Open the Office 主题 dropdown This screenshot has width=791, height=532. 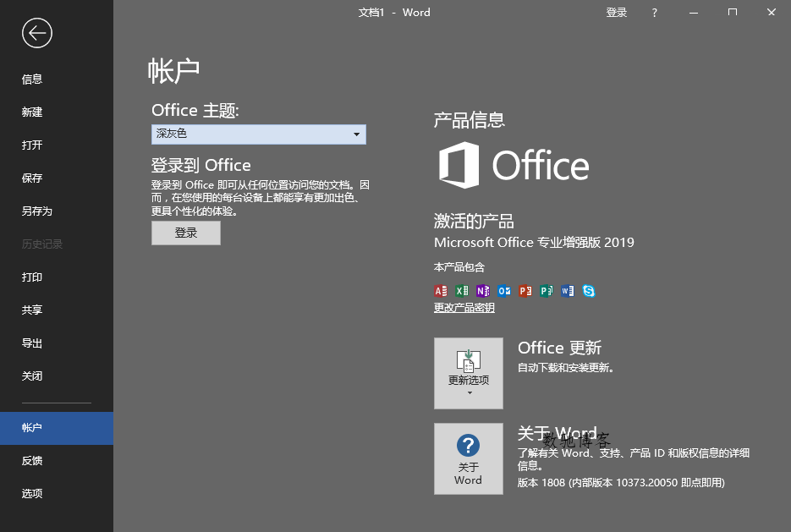(259, 134)
